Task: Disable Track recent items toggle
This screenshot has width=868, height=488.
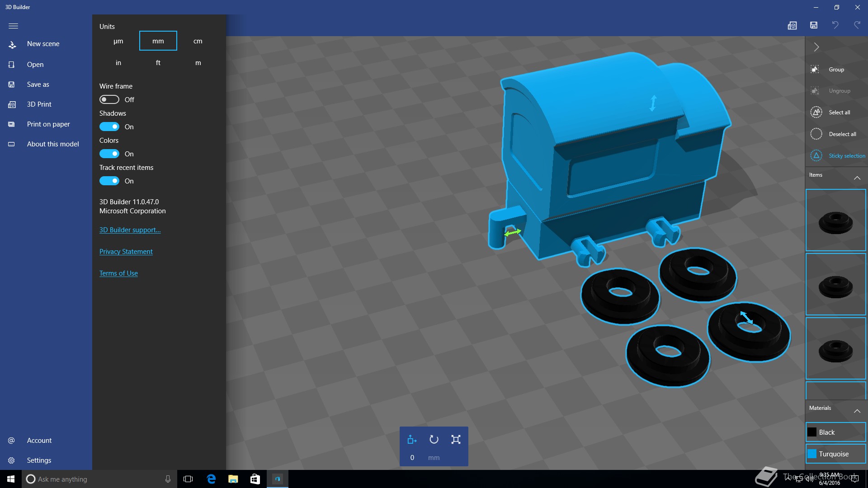Action: click(109, 181)
